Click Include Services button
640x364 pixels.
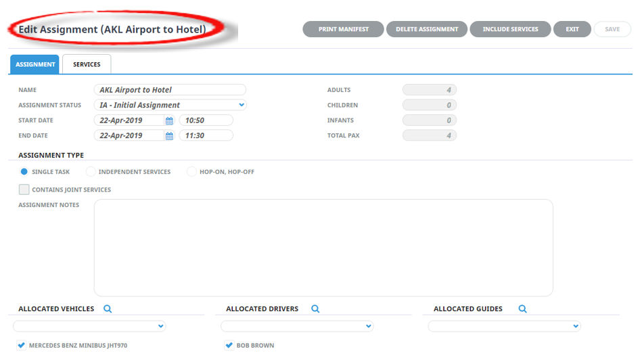(x=511, y=29)
